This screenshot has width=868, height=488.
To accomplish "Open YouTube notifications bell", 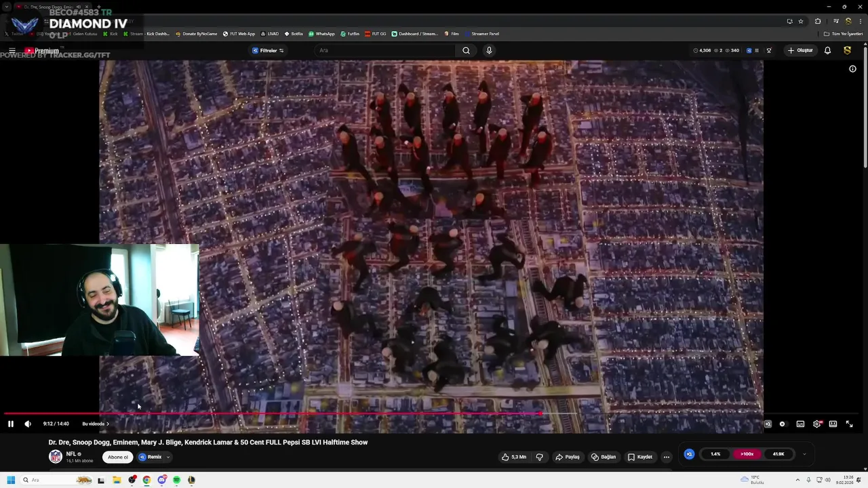I will [827, 50].
